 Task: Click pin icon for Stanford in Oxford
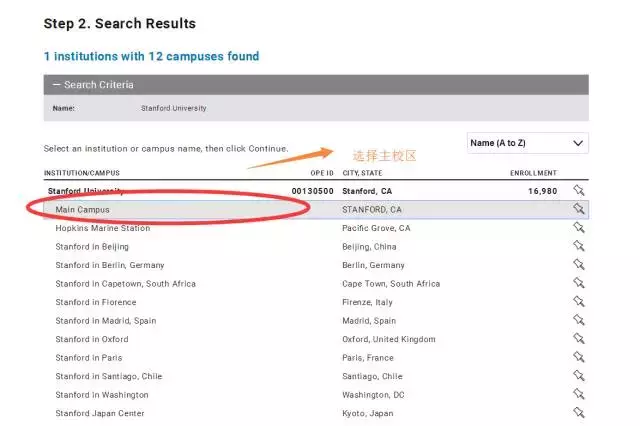tap(578, 339)
